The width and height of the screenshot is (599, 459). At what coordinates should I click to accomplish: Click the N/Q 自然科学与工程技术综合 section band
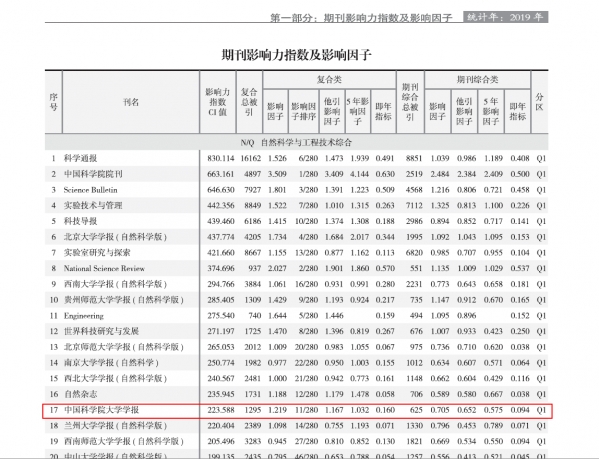[296, 142]
